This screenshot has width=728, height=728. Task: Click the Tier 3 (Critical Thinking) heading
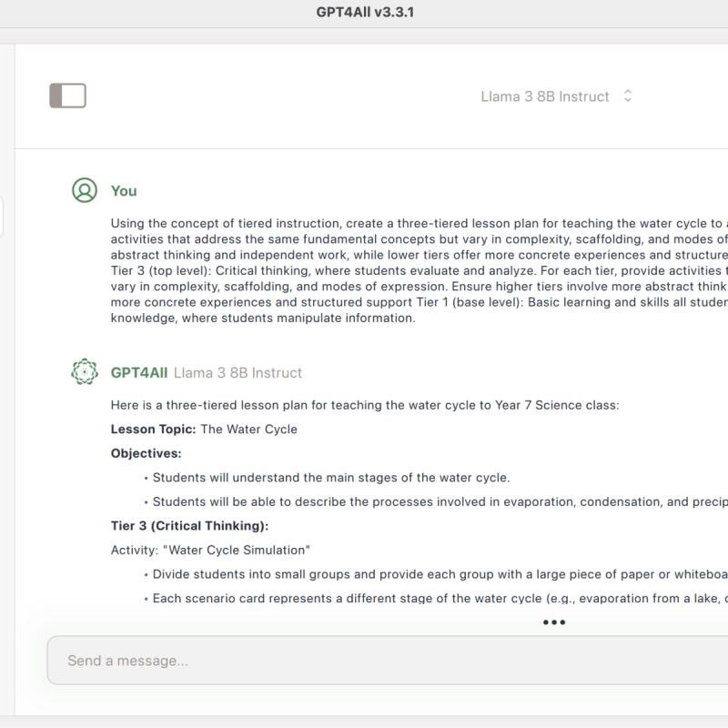189,526
